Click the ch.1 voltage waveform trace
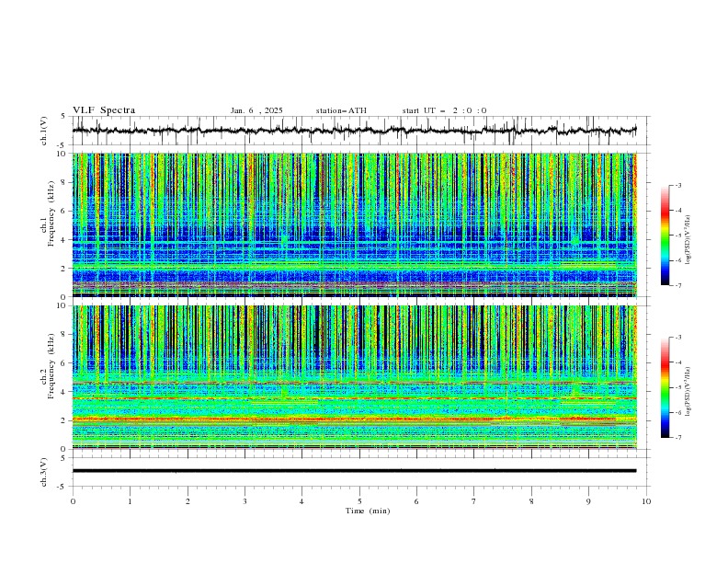 354,131
